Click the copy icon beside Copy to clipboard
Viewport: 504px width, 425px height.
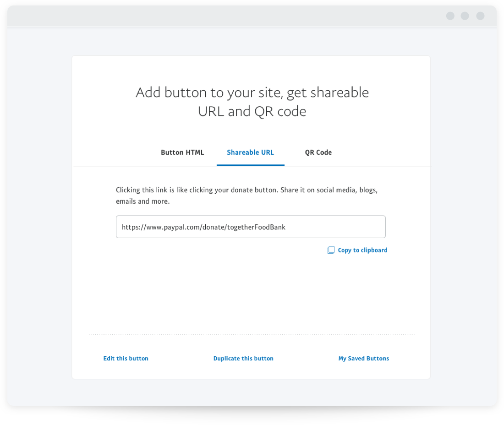coord(331,250)
